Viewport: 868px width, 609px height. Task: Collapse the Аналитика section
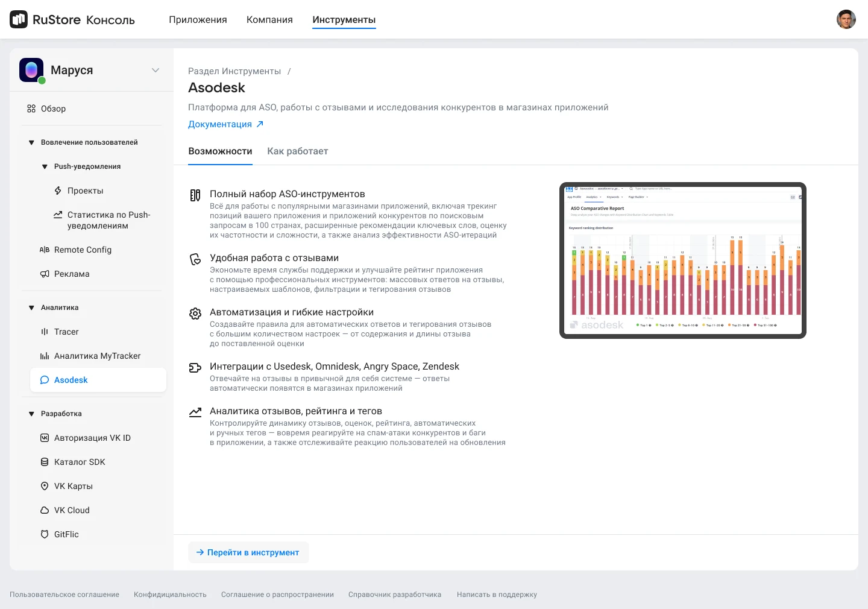[x=31, y=308]
